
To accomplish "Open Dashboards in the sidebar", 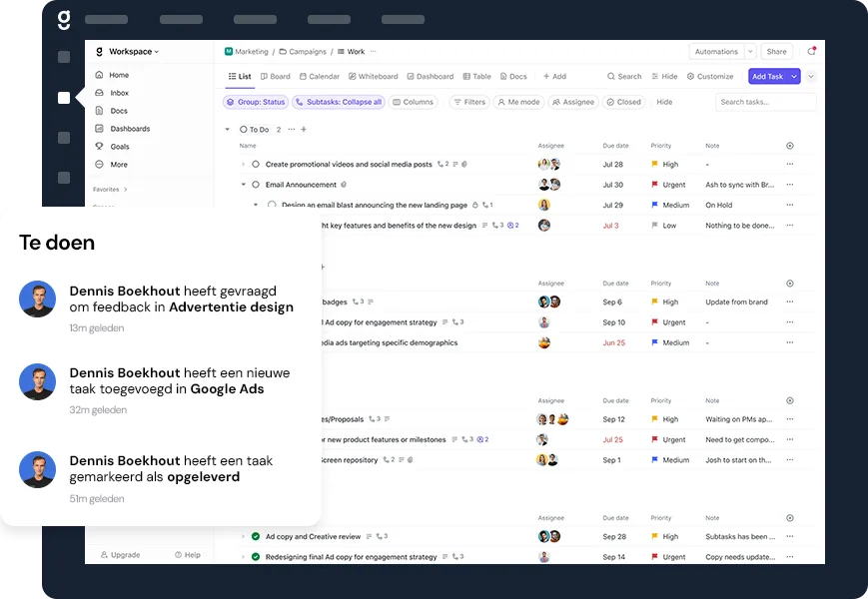I will [x=123, y=129].
